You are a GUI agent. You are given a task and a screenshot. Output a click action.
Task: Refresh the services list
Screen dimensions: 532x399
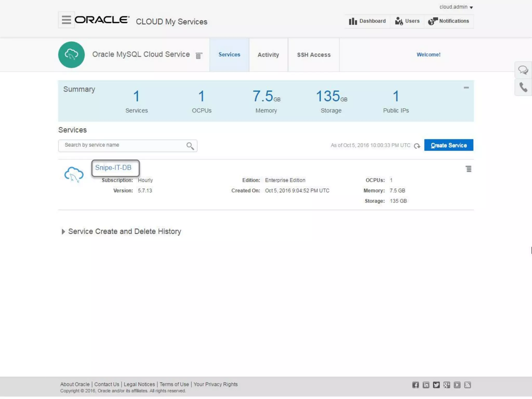[417, 146]
